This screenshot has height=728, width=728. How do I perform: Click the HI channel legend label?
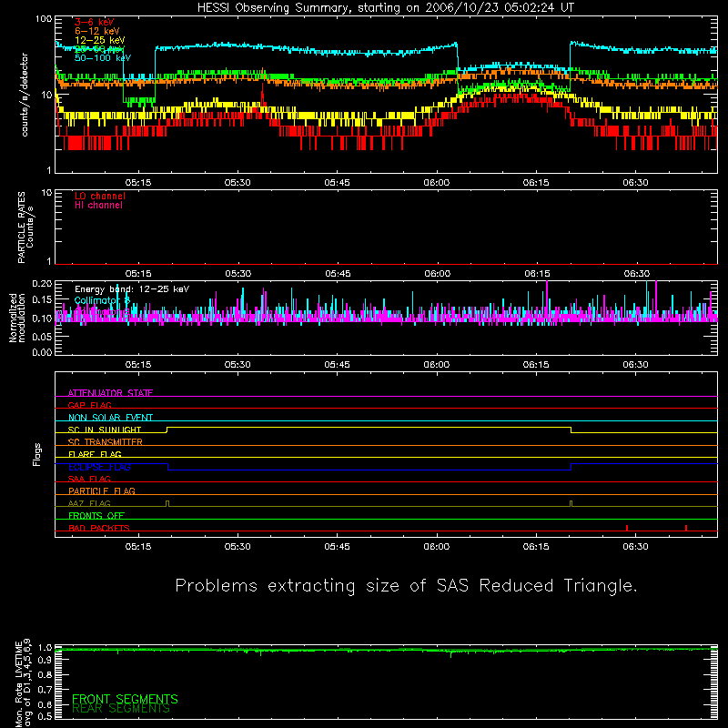point(98,206)
